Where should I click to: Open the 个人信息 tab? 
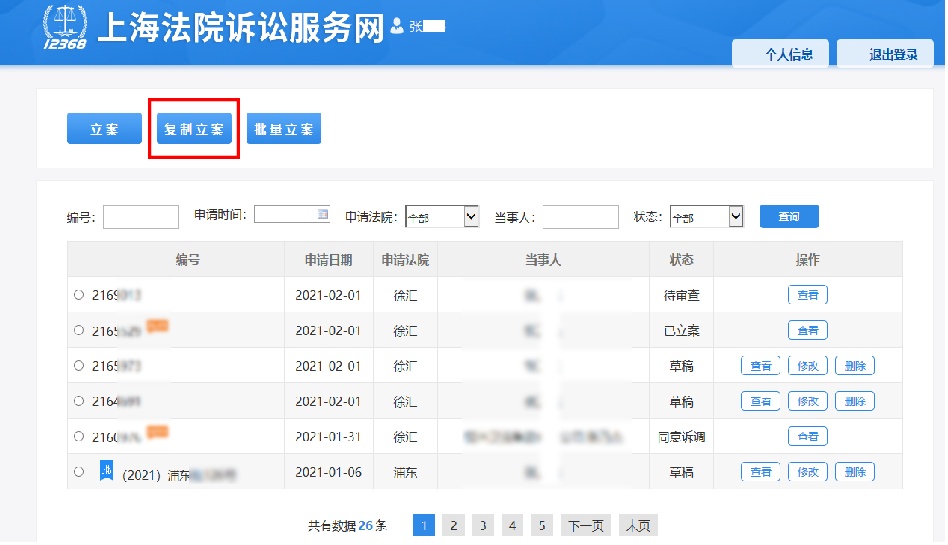click(x=781, y=55)
